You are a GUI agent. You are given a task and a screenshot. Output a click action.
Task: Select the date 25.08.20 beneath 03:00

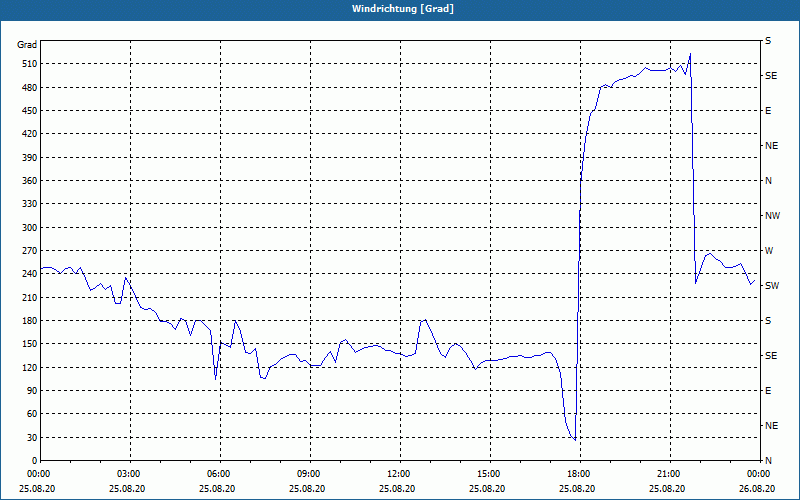tap(127, 488)
